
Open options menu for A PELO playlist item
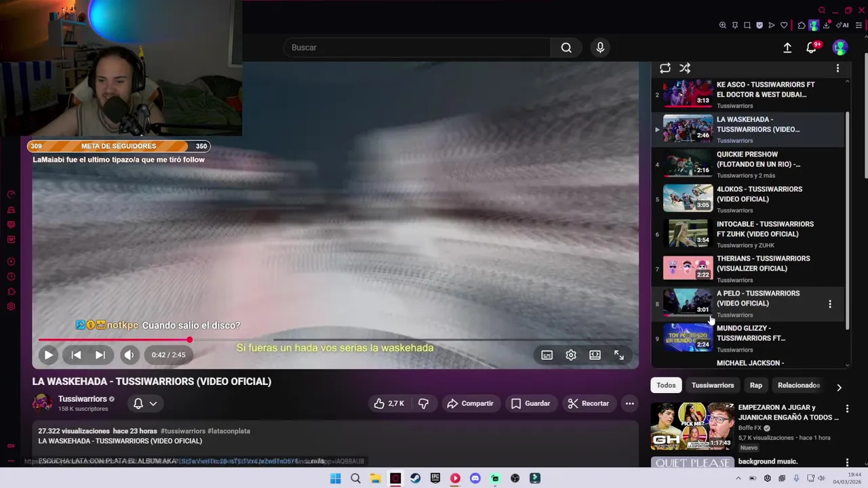pos(829,304)
